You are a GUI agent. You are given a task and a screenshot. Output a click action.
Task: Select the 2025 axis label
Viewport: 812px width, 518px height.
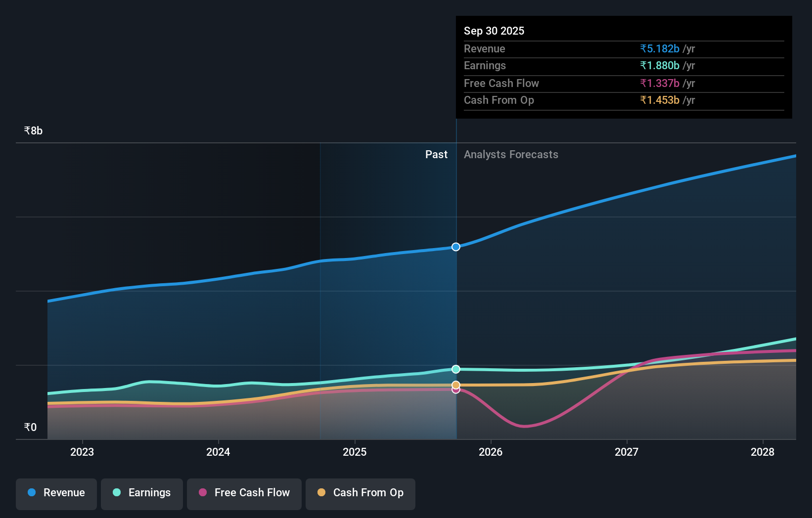tap(355, 452)
